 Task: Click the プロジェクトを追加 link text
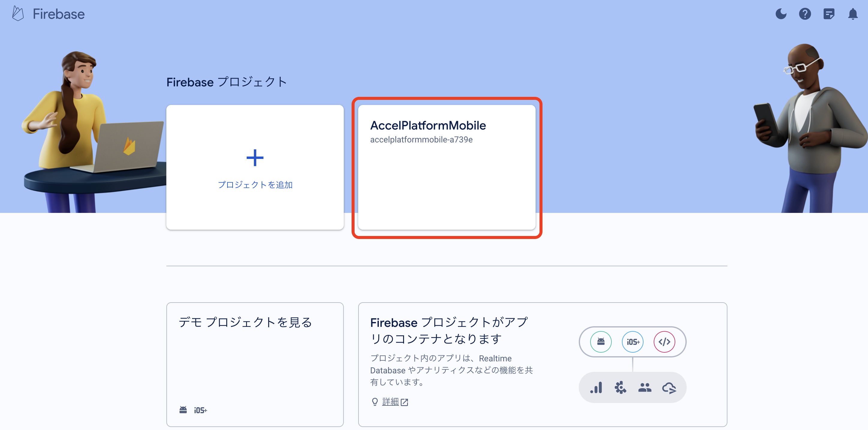click(255, 185)
